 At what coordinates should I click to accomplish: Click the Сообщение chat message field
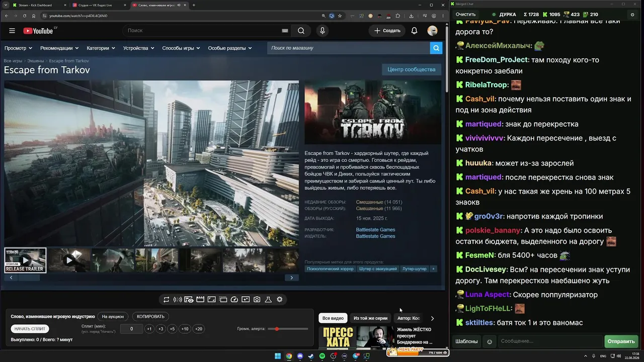pyautogui.click(x=550, y=341)
